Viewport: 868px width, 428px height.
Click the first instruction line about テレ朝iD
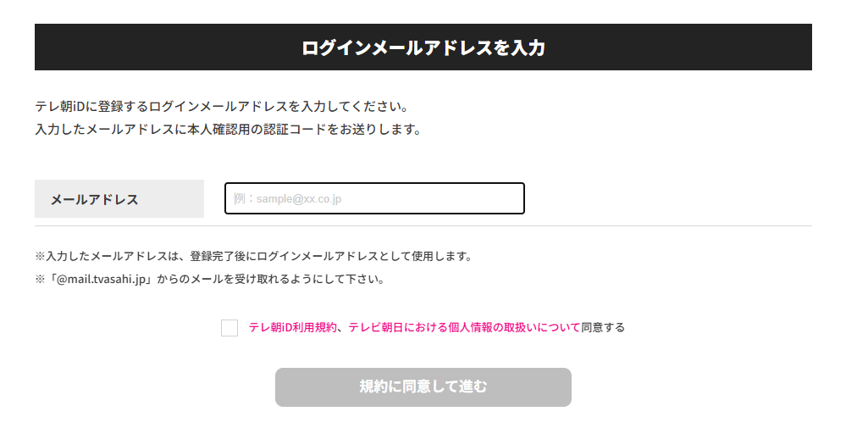(222, 108)
